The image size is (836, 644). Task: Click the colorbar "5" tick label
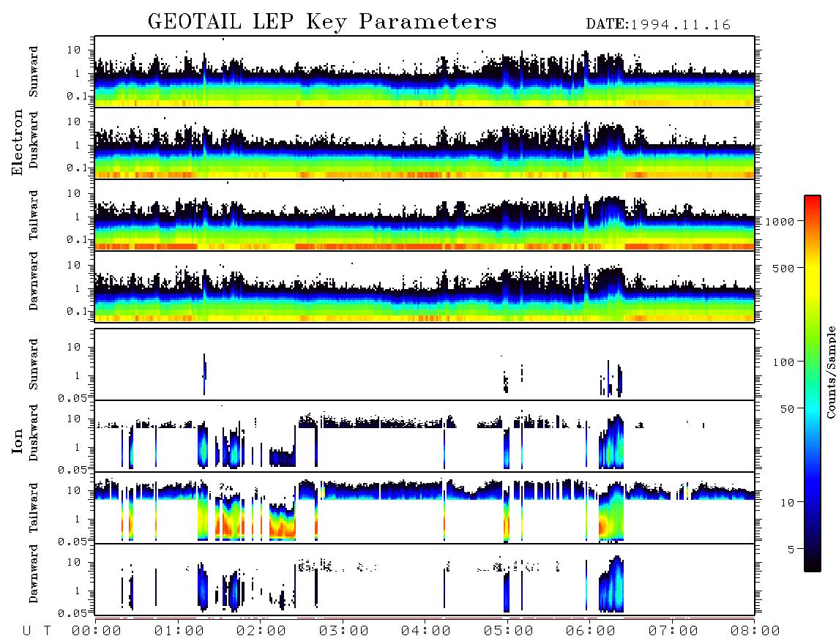[x=791, y=549]
